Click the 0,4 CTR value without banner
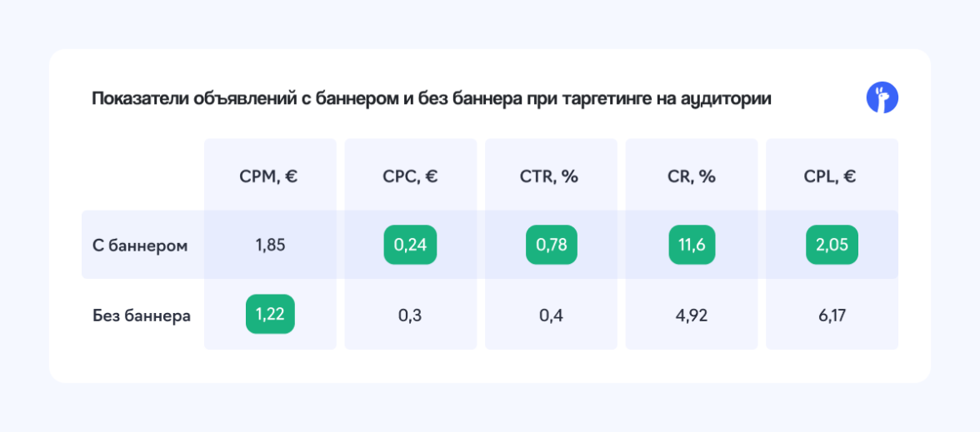Viewport: 980px width, 432px height. click(551, 316)
